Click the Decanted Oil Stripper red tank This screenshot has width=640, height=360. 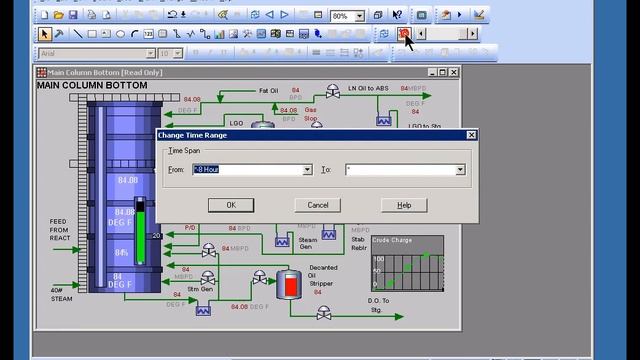pyautogui.click(x=289, y=284)
